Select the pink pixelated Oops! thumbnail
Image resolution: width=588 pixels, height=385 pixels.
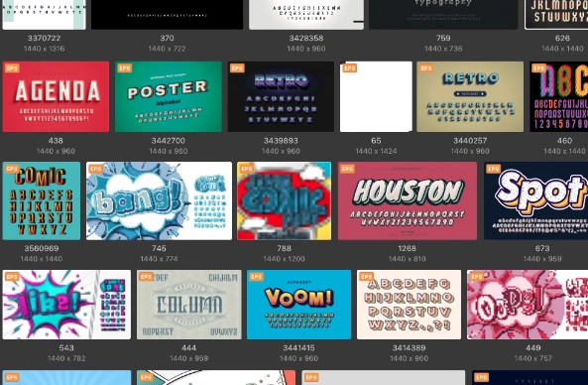tap(528, 305)
